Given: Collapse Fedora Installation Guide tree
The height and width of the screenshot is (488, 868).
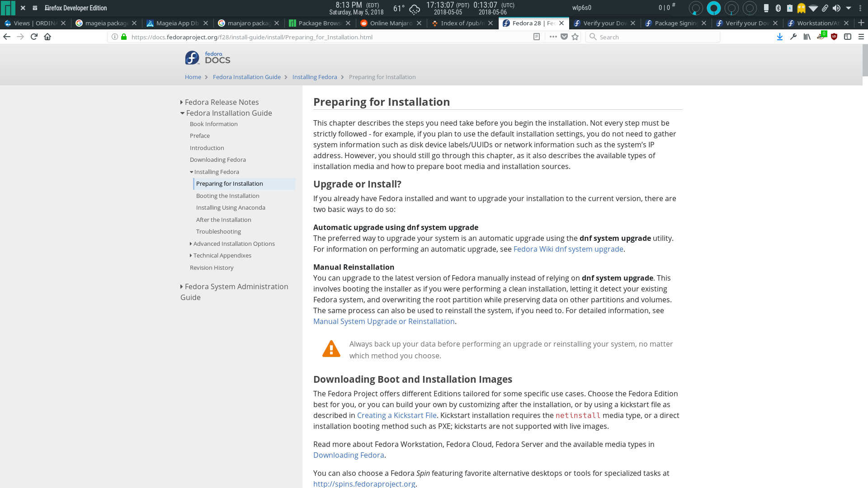Looking at the screenshot, I should pyautogui.click(x=182, y=113).
